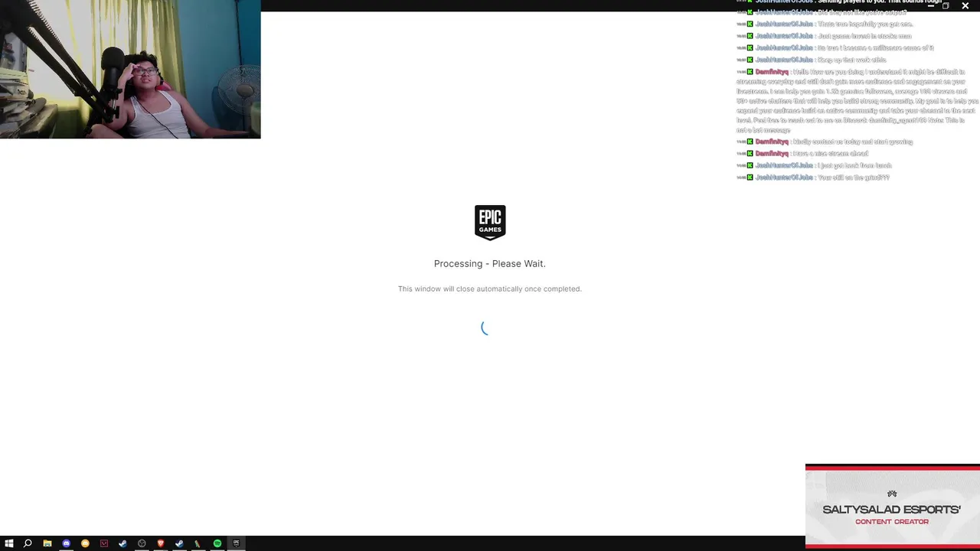The image size is (980, 551).
Task: Click "This window will close automatically once completed."
Action: tap(490, 289)
